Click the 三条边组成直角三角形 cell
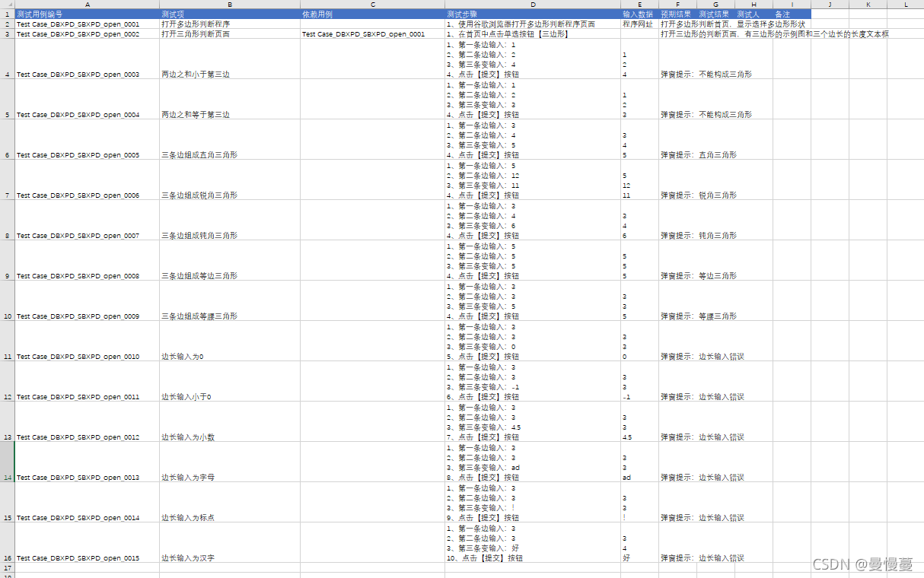The image size is (924, 578). click(x=230, y=139)
